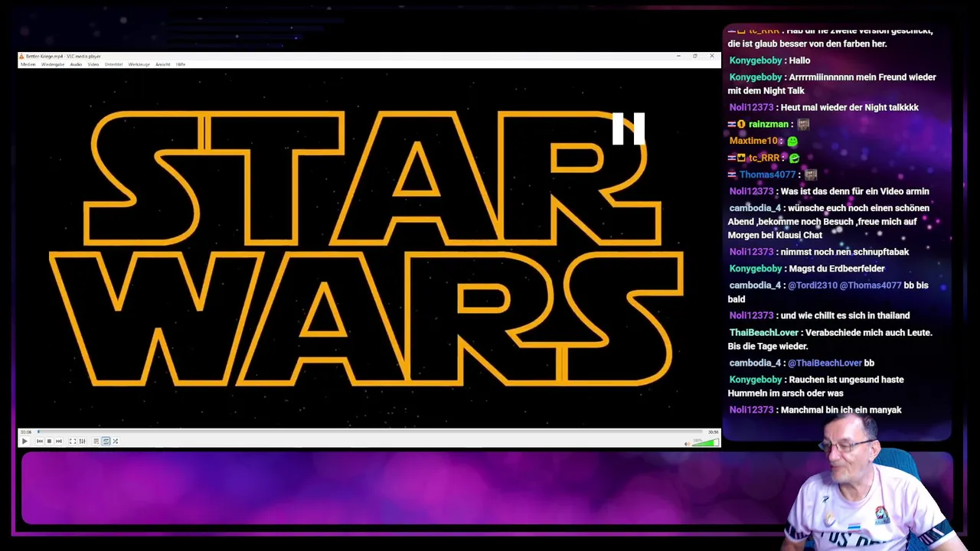Open the Video menu
Screen dimensions: 980x551
tap(93, 64)
